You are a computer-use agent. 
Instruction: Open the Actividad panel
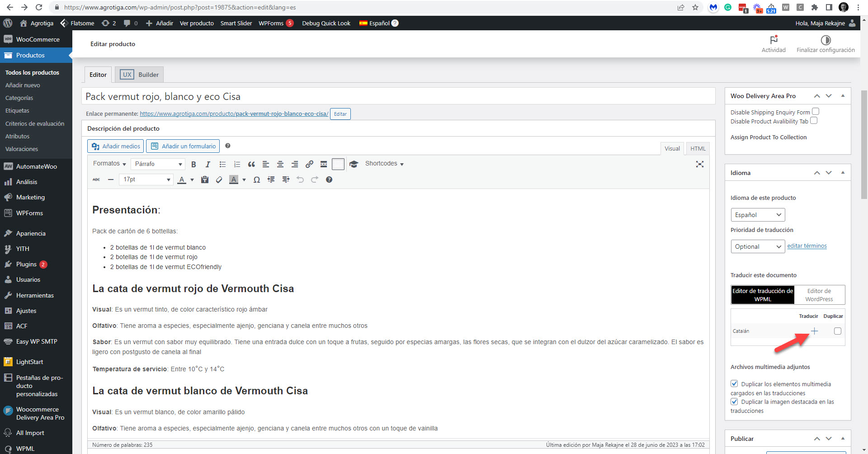774,44
